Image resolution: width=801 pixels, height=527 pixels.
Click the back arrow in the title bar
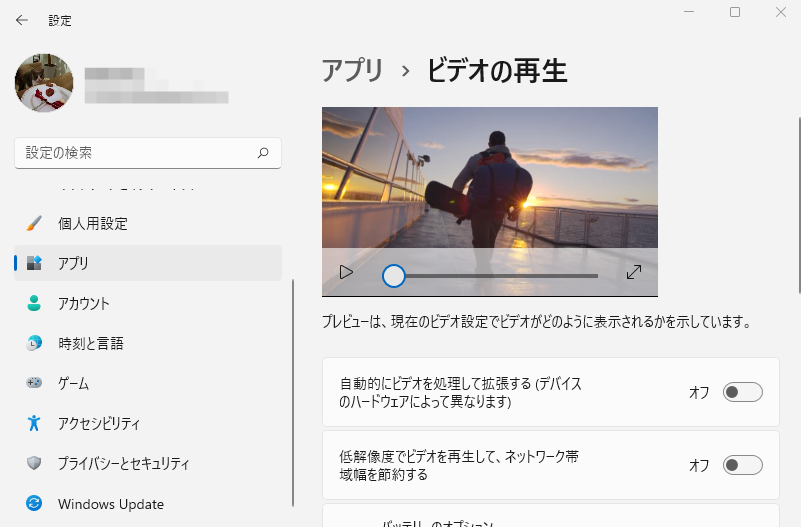[x=21, y=20]
